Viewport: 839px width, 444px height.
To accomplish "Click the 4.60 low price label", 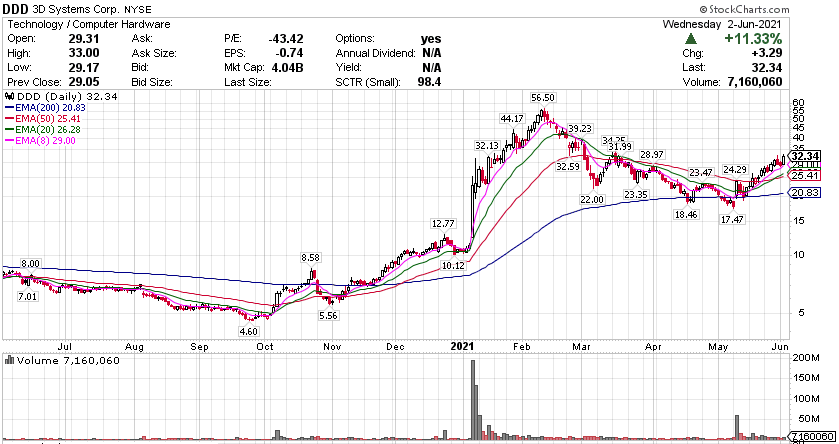I will (249, 331).
